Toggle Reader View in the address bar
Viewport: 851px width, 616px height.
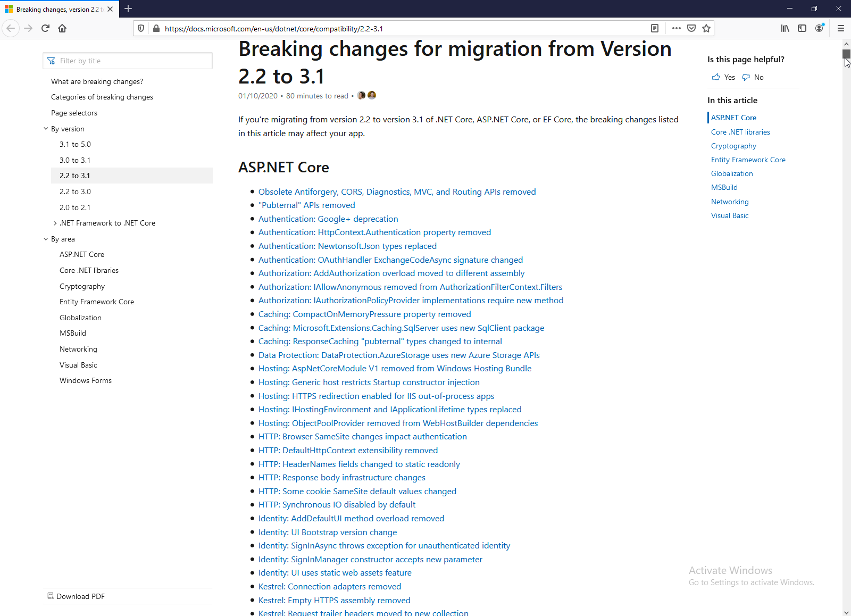pos(655,28)
